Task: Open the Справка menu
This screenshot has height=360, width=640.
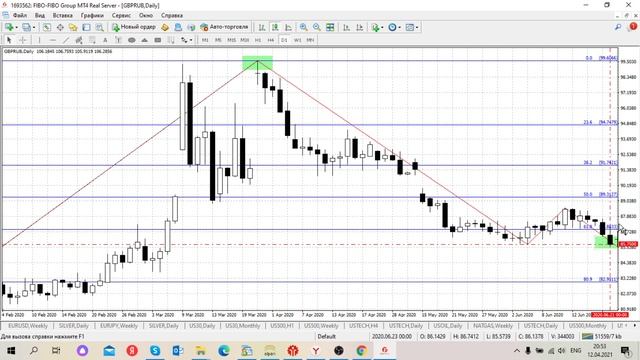Action: (171, 16)
